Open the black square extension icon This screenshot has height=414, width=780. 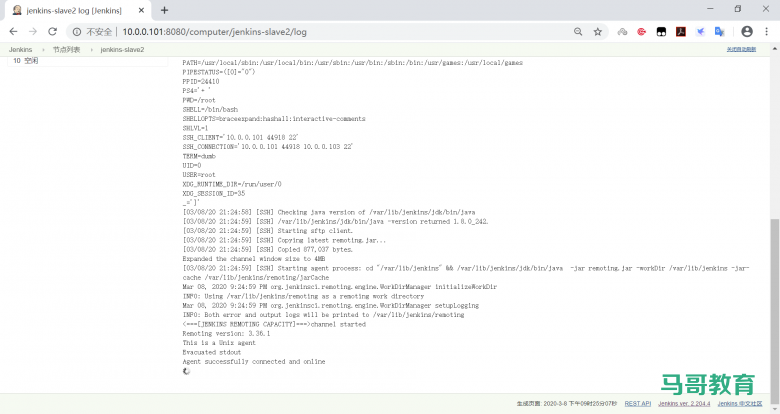pos(661,31)
